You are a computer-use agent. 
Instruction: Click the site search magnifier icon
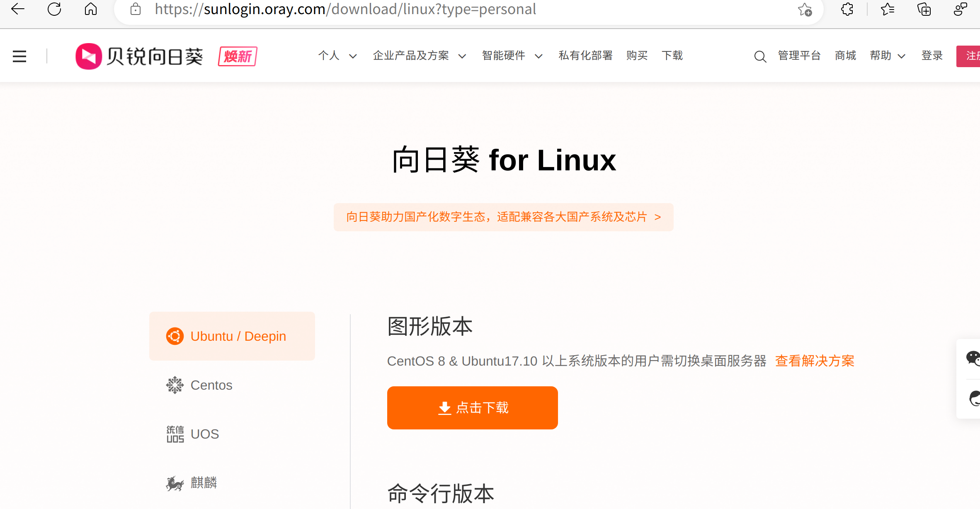(x=760, y=56)
